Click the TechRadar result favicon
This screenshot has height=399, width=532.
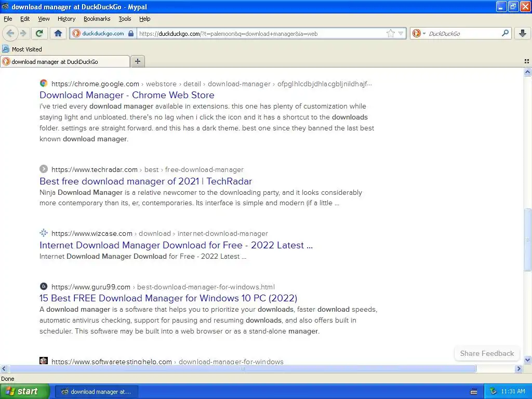pos(44,169)
